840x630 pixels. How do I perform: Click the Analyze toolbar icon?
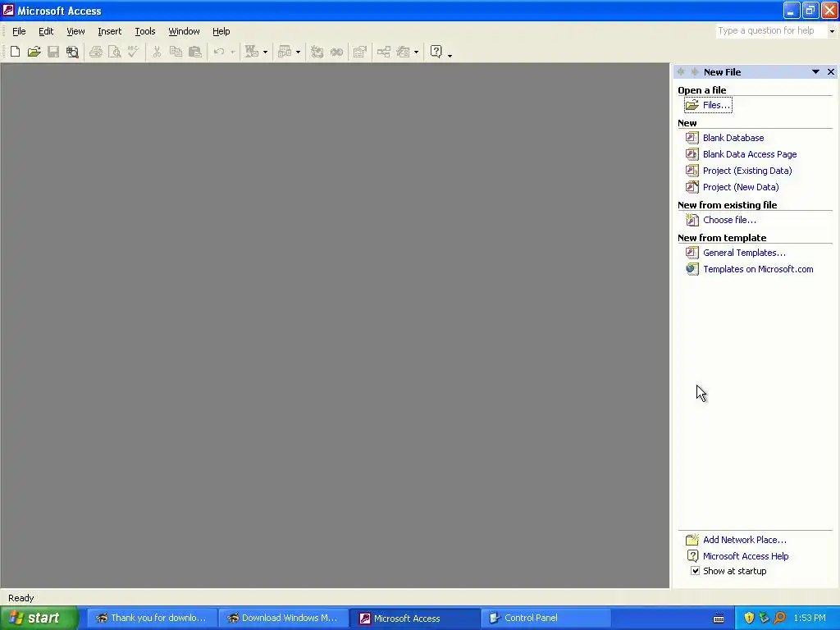point(285,52)
